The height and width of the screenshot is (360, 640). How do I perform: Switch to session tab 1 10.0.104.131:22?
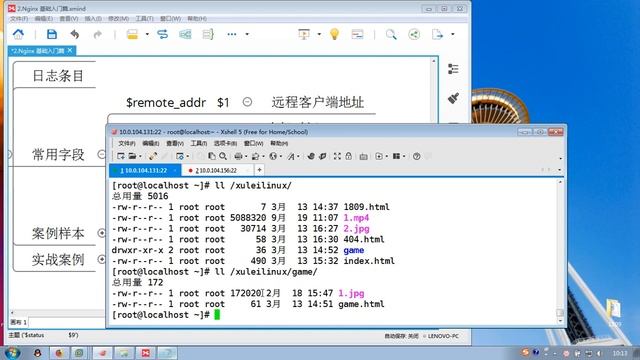(144, 170)
